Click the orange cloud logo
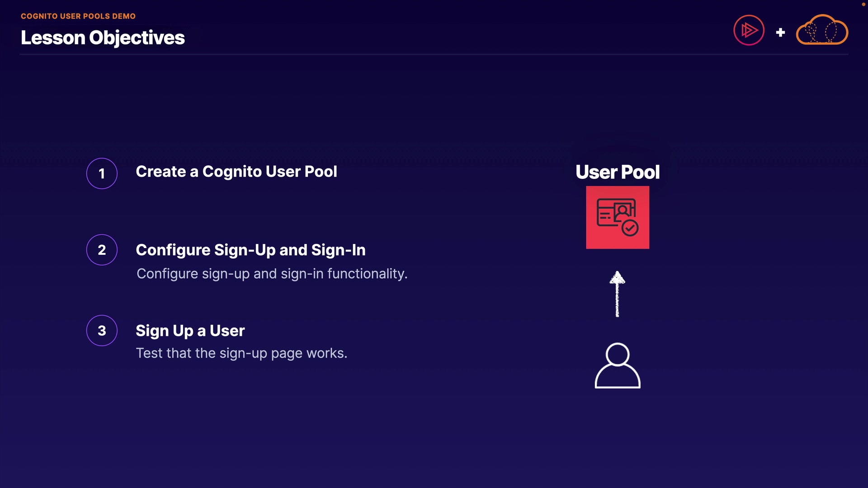Viewport: 868px width, 488px height. point(822,30)
